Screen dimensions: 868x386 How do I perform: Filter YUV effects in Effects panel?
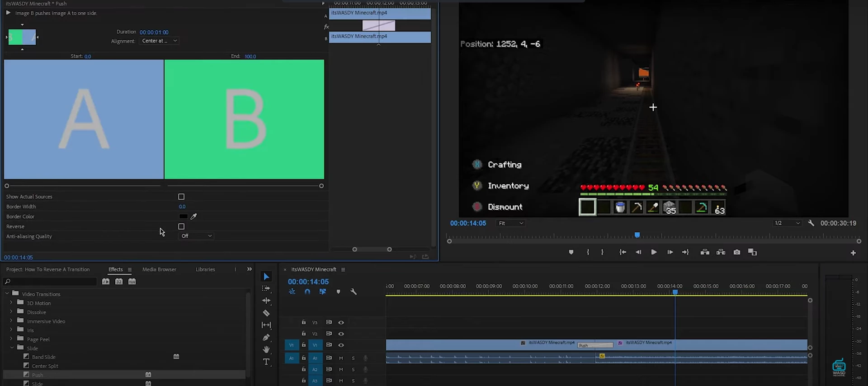point(132,281)
